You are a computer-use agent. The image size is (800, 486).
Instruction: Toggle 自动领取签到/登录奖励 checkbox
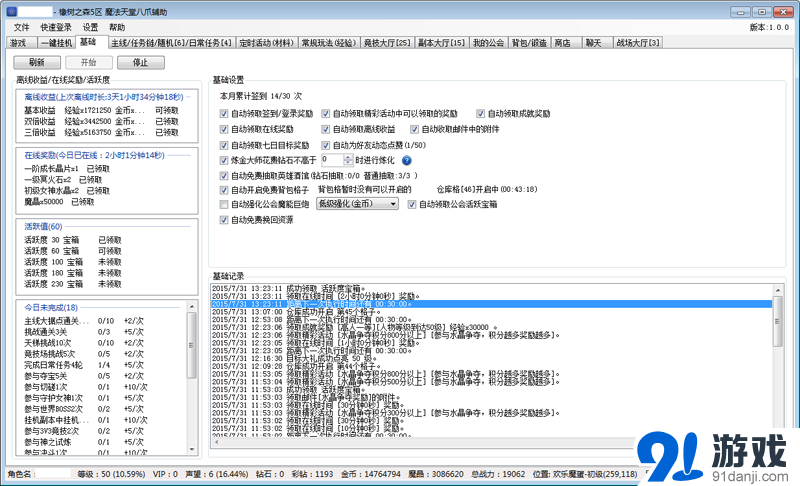223,114
